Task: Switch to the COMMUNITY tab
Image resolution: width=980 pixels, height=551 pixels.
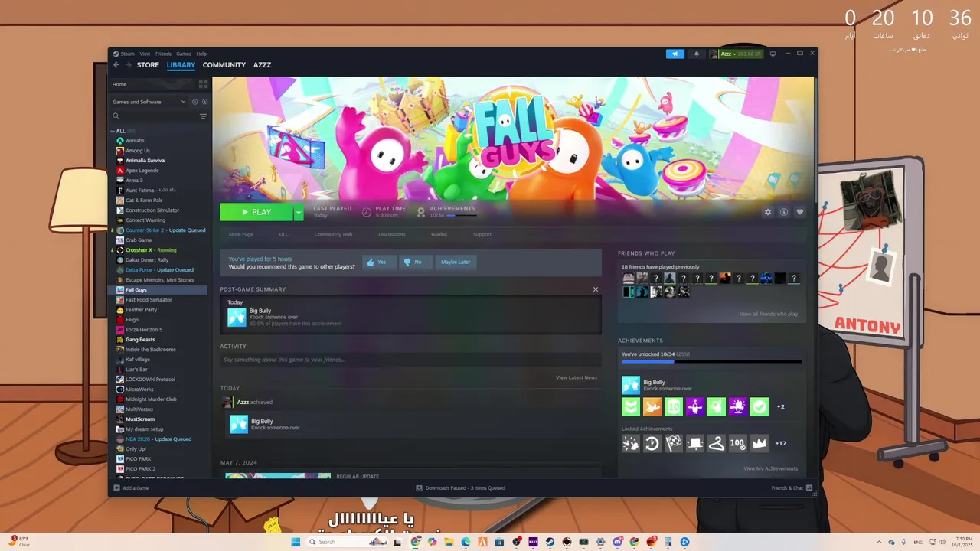Action: point(224,65)
